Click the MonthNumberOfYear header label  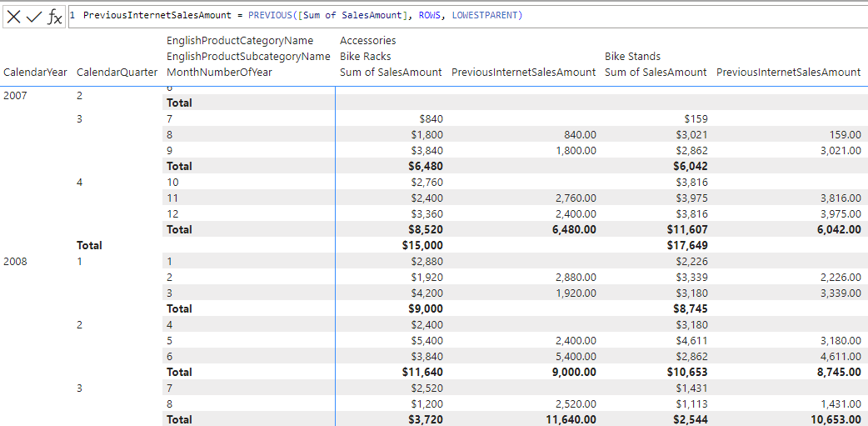pyautogui.click(x=219, y=73)
